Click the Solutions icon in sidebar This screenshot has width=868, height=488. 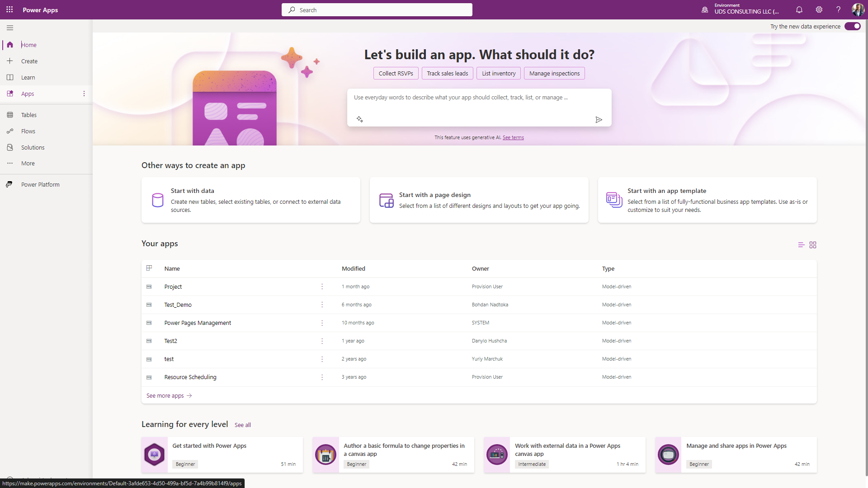click(x=10, y=147)
